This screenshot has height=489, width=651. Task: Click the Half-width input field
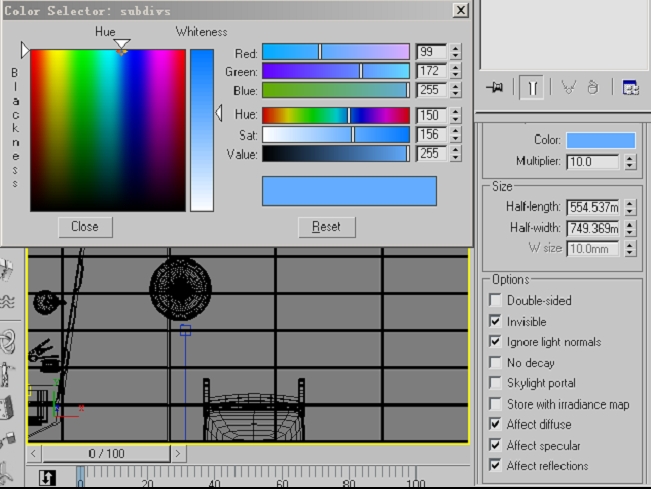click(x=593, y=228)
